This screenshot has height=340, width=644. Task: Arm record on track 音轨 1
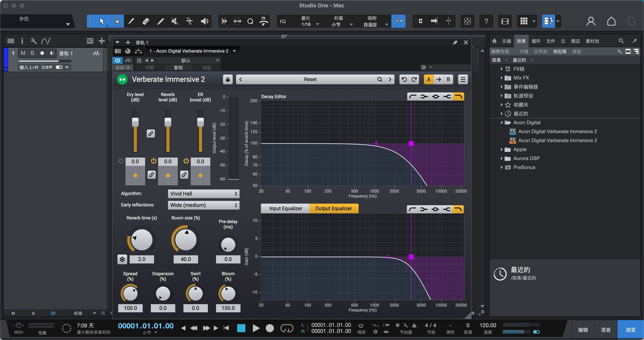(x=42, y=53)
